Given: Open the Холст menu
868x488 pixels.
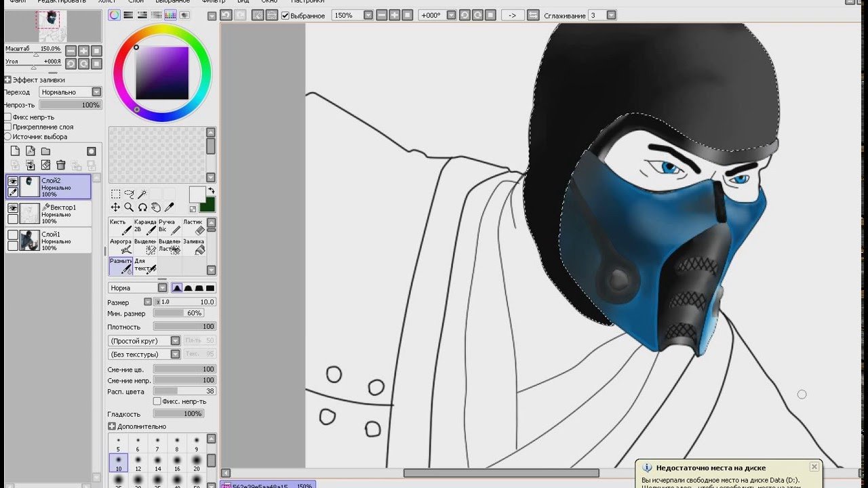Looking at the screenshot, I should tap(106, 1).
